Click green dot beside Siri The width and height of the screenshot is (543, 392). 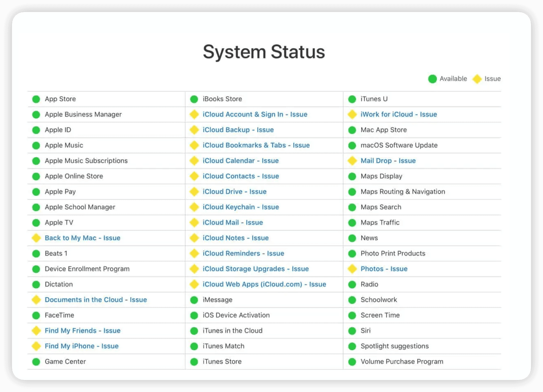pos(352,331)
